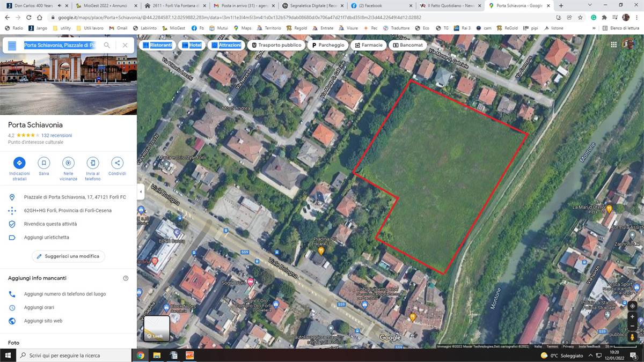The width and height of the screenshot is (644, 362).
Task: Select the Attrazioni filter chip
Action: (226, 46)
